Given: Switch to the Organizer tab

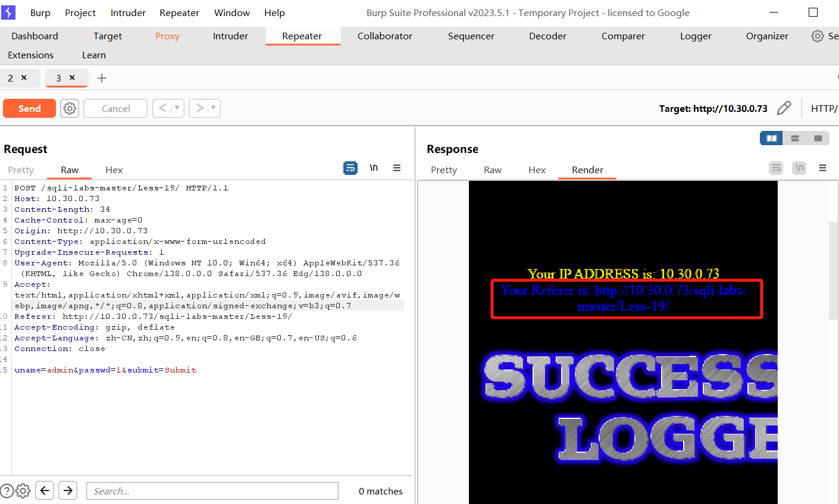Looking at the screenshot, I should tap(767, 36).
